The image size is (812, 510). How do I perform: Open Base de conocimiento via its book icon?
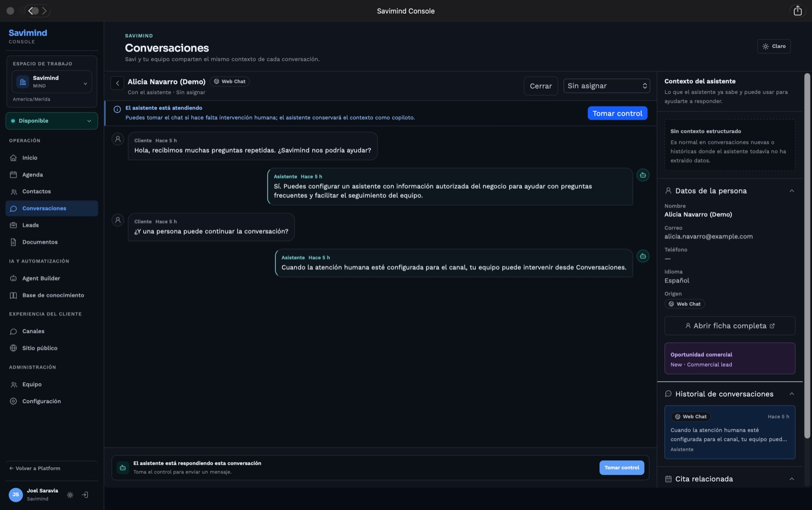14,295
